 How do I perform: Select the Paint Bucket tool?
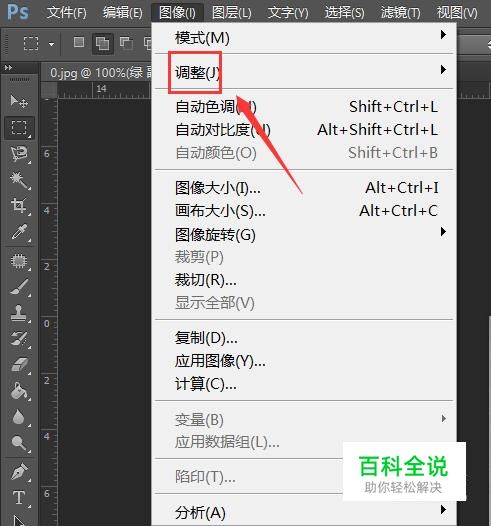(x=19, y=391)
